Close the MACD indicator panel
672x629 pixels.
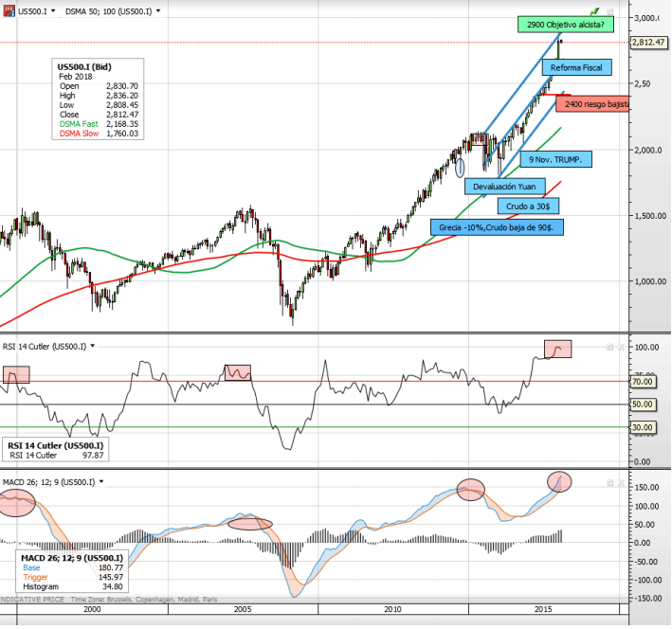[x=621, y=483]
